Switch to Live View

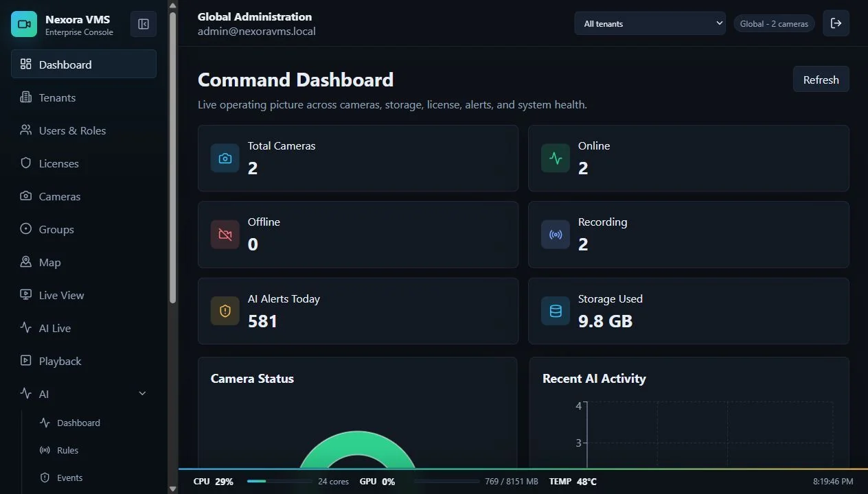tap(84, 295)
